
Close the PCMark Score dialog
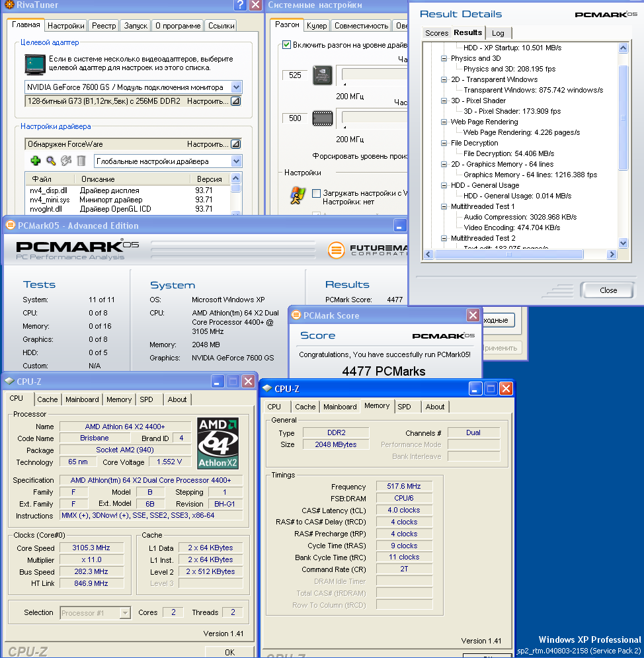[x=473, y=315]
